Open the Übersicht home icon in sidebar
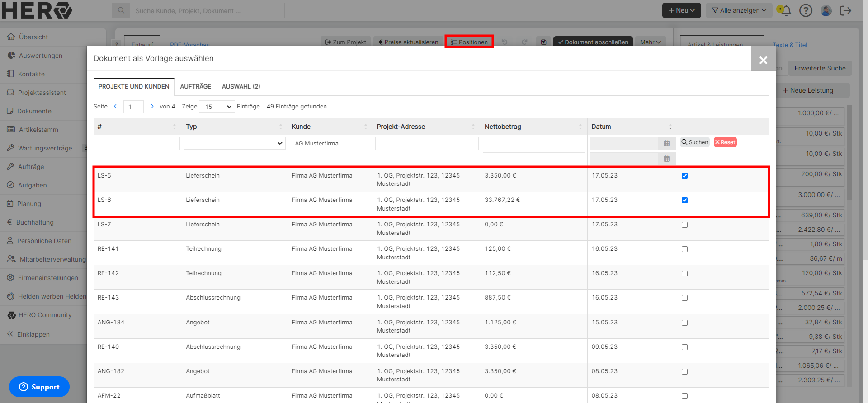 11,37
